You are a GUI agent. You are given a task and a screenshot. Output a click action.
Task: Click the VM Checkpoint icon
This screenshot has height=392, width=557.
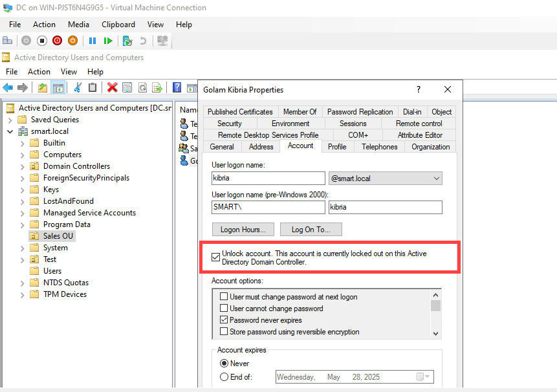(x=127, y=41)
